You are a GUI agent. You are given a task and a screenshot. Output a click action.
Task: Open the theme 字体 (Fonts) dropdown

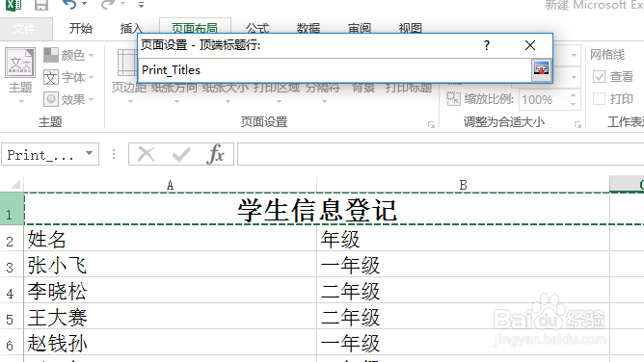(68, 77)
